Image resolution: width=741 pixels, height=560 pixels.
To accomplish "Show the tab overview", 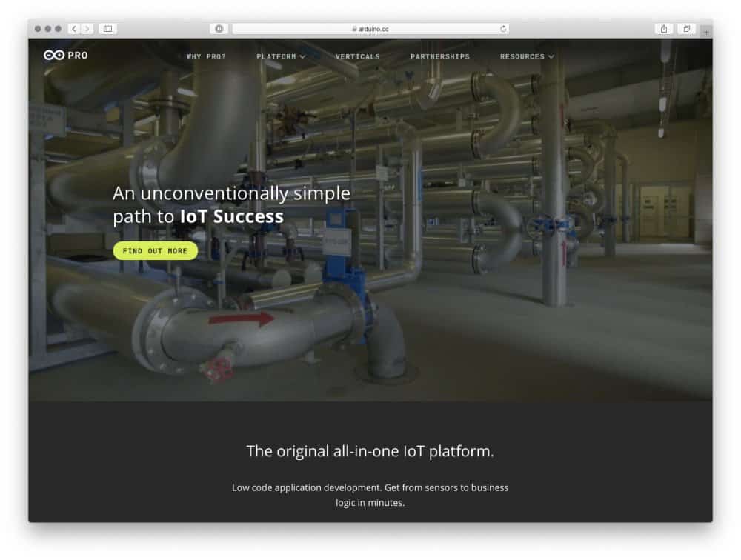I will [687, 29].
